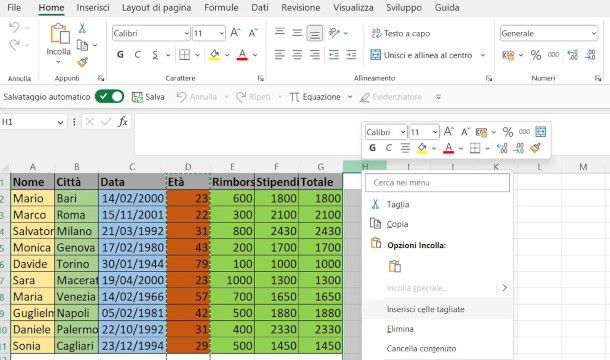Align text to bottom in ribbon

[314, 33]
